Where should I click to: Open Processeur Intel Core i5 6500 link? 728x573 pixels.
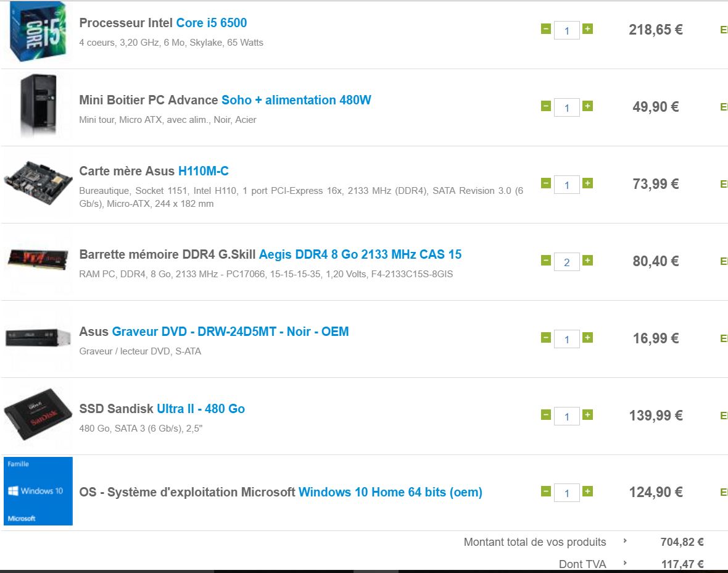pyautogui.click(x=163, y=23)
